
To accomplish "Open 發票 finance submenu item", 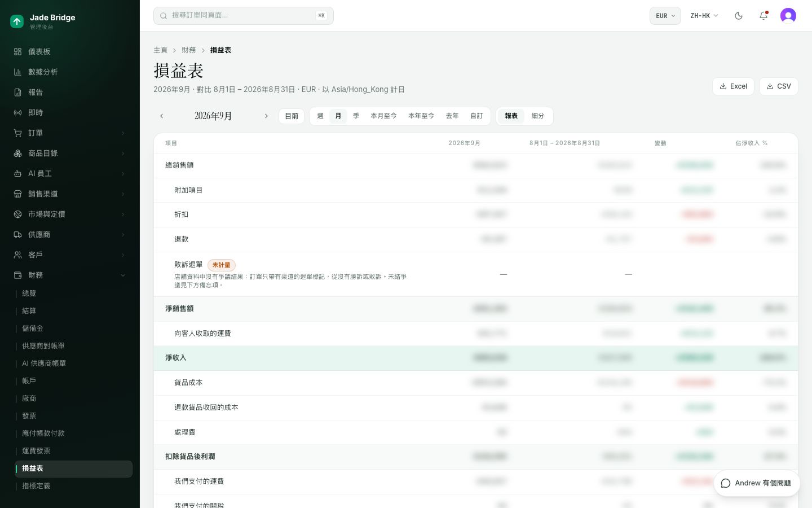I will 74,416.
